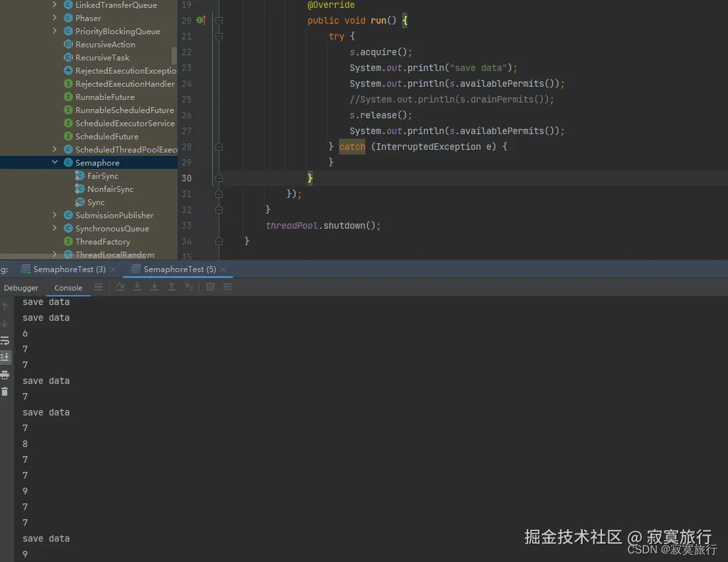Select RejectedExecutionException in the tree
Viewport: 728px width, 562px height.
click(x=125, y=70)
